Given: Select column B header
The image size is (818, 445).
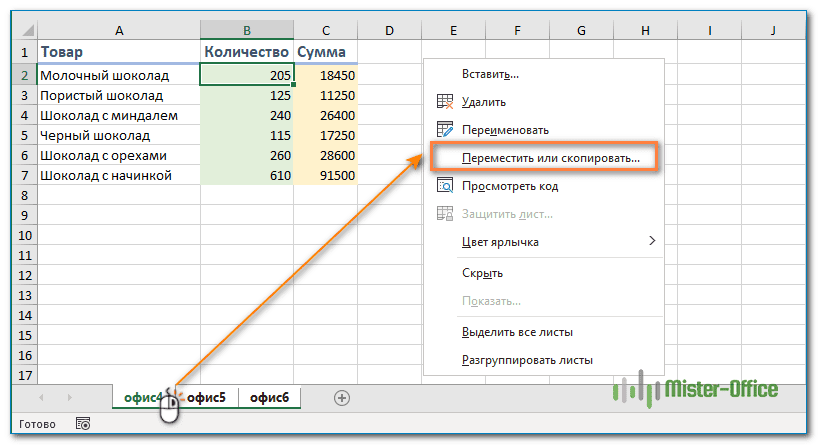Looking at the screenshot, I should pos(247,31).
